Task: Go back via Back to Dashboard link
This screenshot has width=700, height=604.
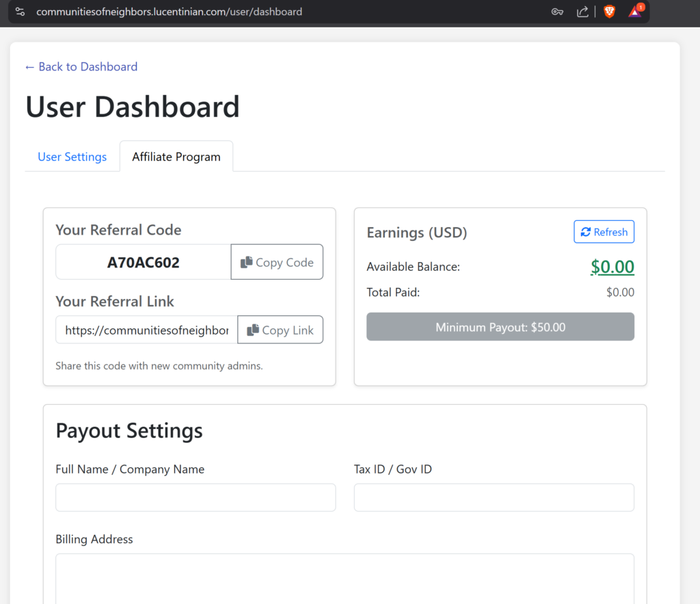Action: tap(81, 66)
